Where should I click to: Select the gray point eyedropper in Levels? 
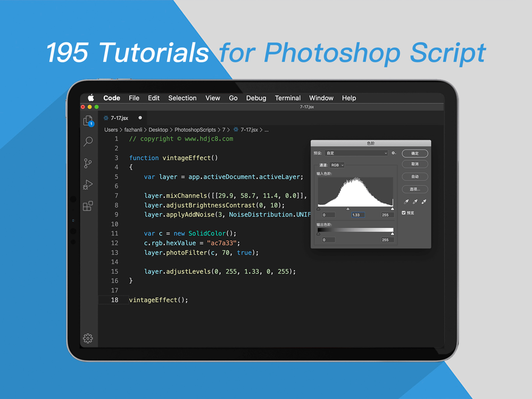point(415,202)
